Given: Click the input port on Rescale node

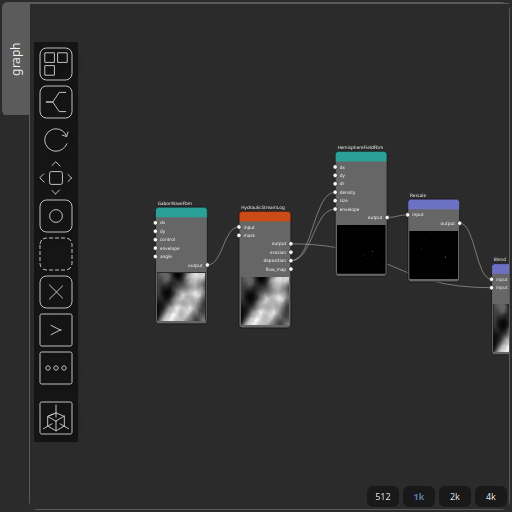Looking at the screenshot, I should pos(408,215).
